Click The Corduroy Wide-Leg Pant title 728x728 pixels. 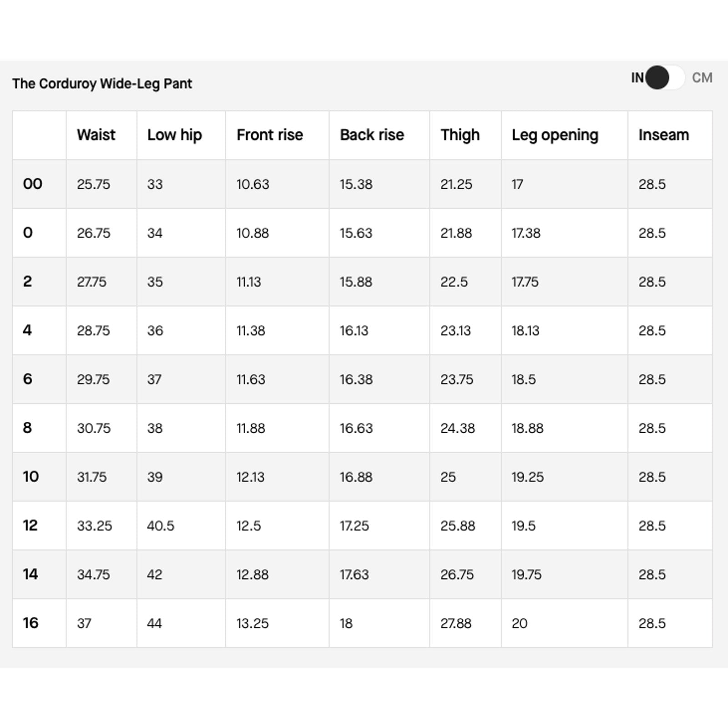click(x=102, y=84)
